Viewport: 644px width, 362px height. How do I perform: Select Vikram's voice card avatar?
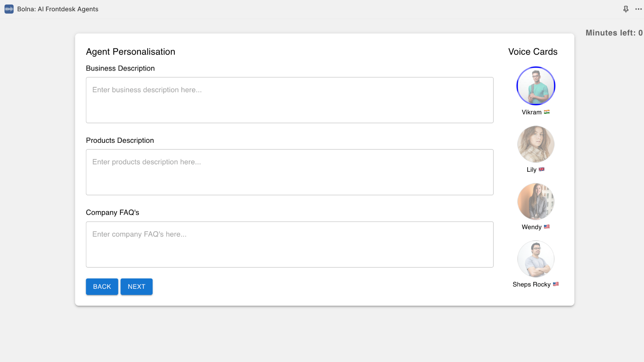(x=536, y=86)
